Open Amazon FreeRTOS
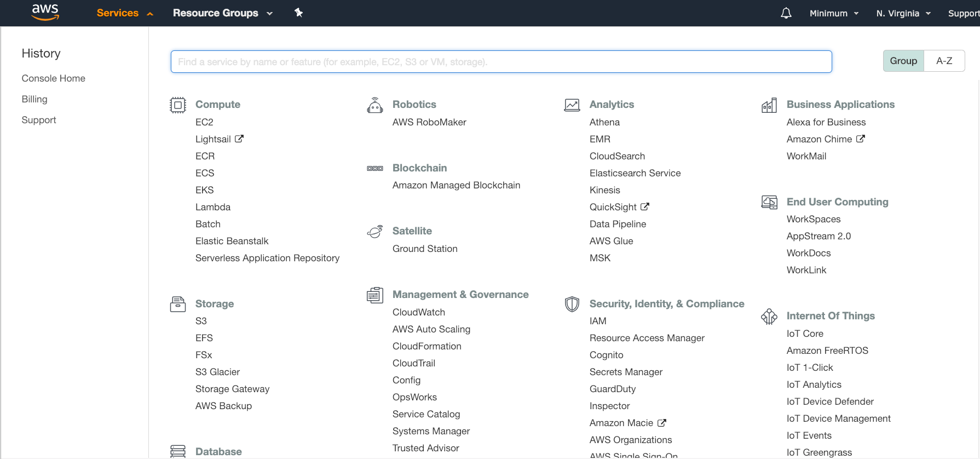Screen dimensions: 980x459 [827, 351]
